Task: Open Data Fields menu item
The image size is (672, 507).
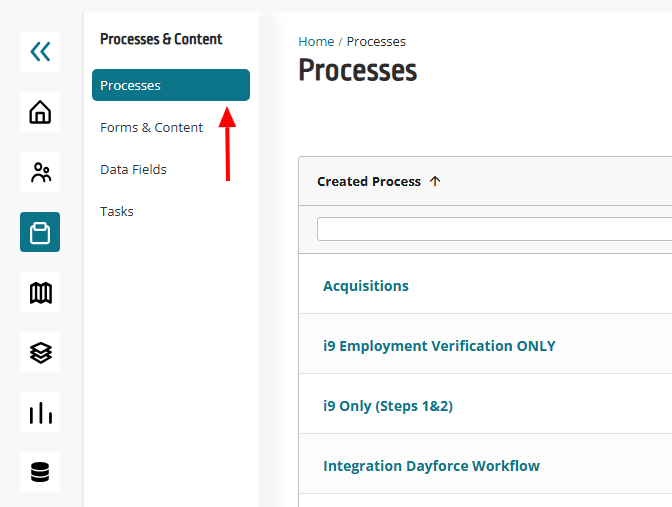Action: tap(133, 169)
